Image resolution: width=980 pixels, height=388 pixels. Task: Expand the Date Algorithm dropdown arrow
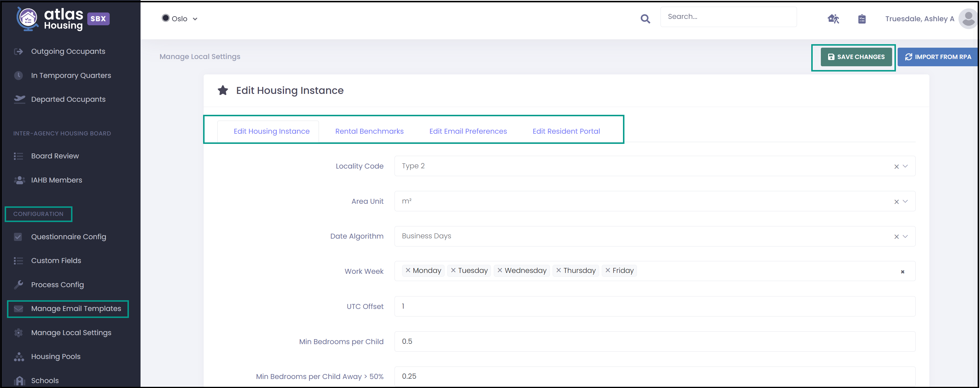point(905,236)
